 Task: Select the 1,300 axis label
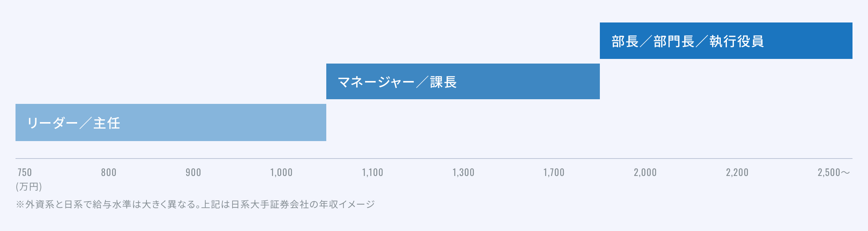pyautogui.click(x=463, y=172)
